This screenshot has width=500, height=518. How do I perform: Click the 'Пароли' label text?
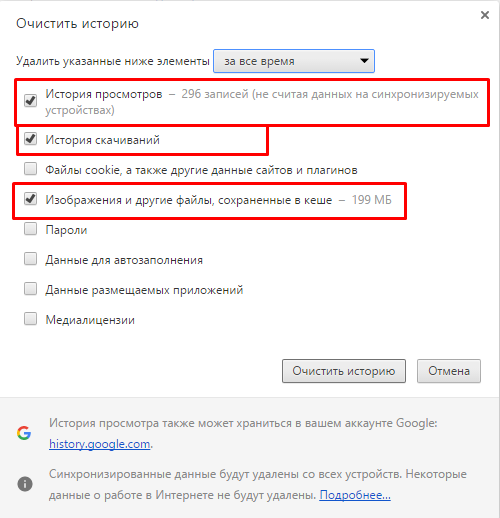pyautogui.click(x=66, y=230)
